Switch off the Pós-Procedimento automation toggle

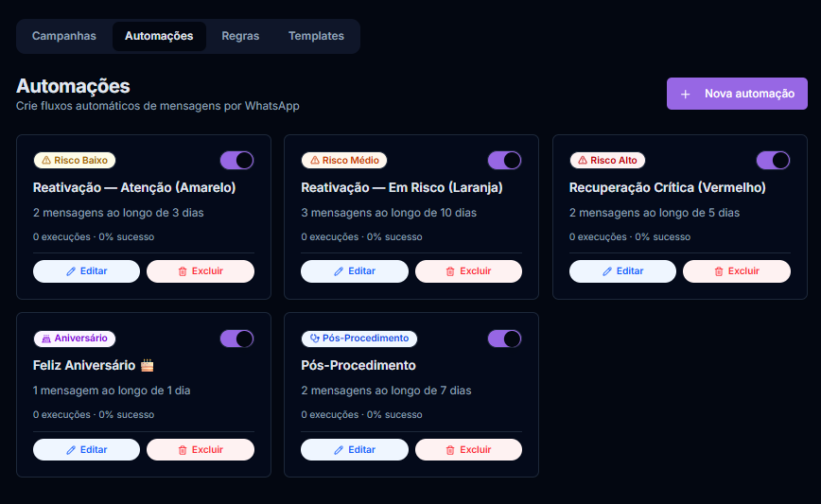[504, 339]
